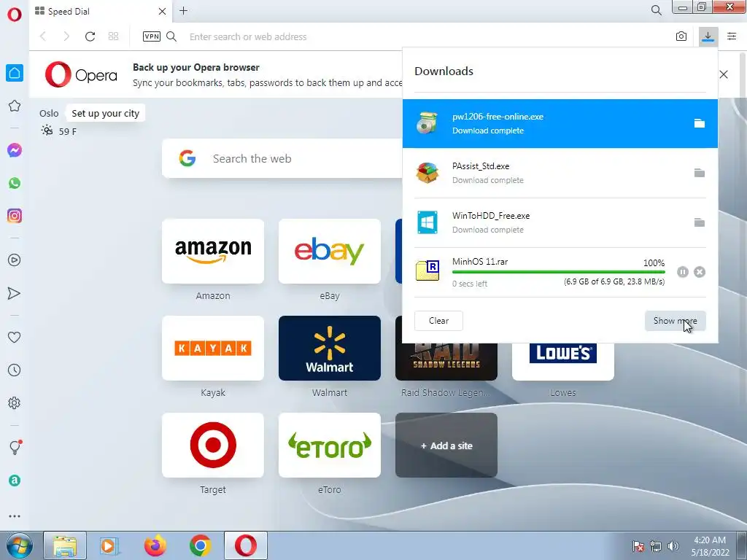Open the Opera main menu logo
Viewport: 747px width, 560px height.
coord(15,14)
